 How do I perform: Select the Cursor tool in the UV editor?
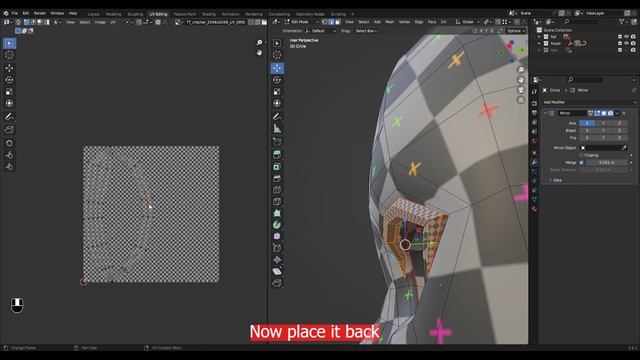9,55
